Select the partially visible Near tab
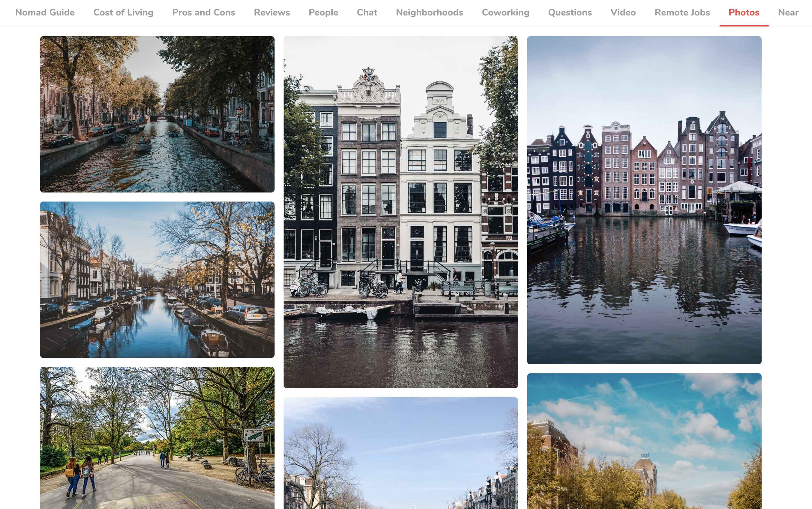This screenshot has width=812, height=509. point(788,13)
